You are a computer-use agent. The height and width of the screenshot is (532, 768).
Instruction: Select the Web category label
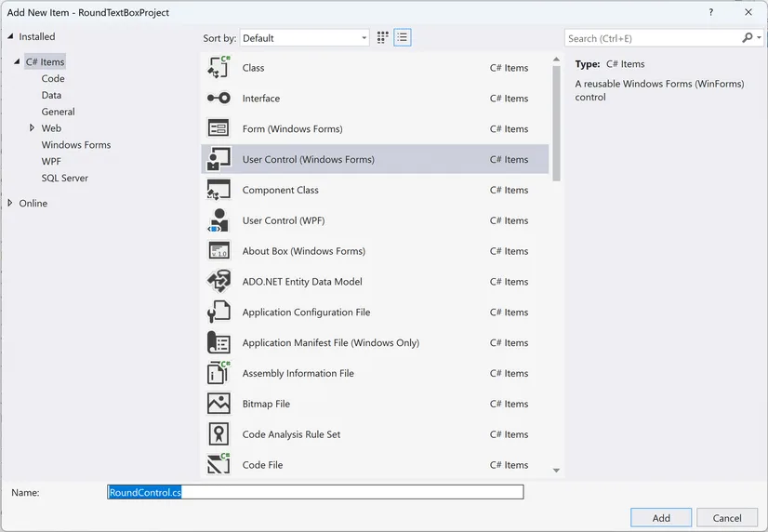tap(51, 128)
